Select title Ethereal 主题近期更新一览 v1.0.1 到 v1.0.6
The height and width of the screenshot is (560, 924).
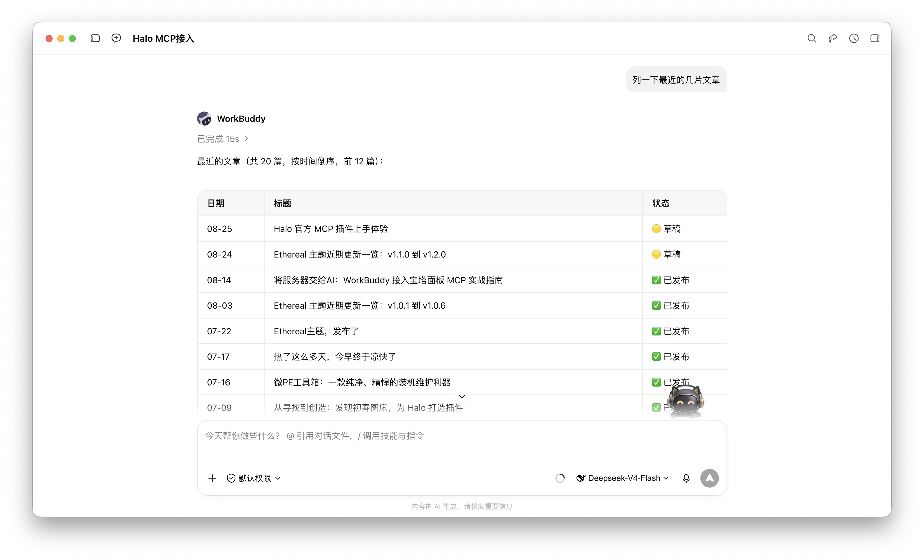[359, 305]
